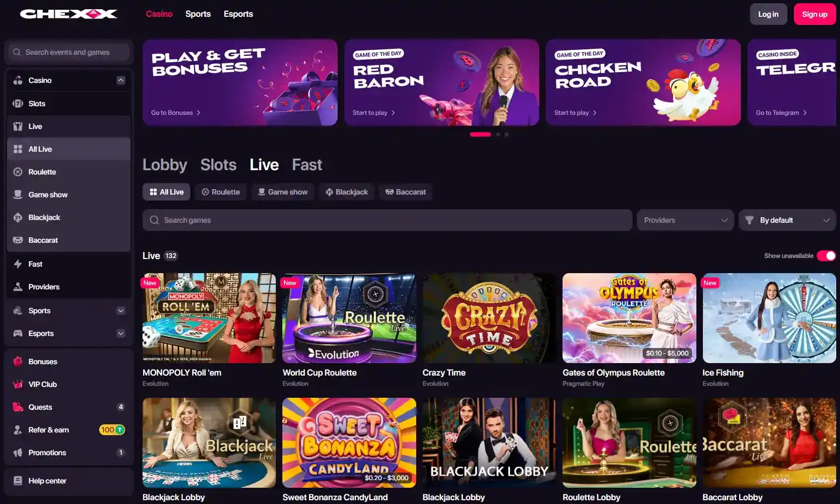
Task: Click the Bonuses gift icon
Action: [x=18, y=361]
